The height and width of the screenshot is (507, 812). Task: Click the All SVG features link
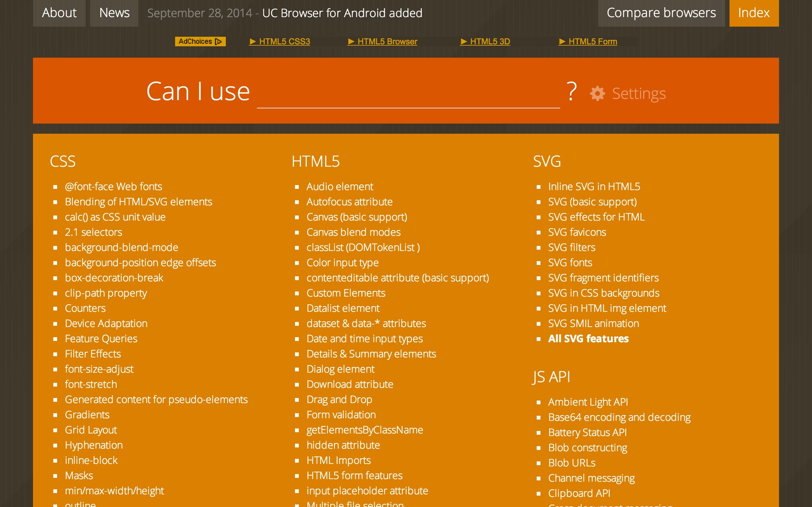588,338
